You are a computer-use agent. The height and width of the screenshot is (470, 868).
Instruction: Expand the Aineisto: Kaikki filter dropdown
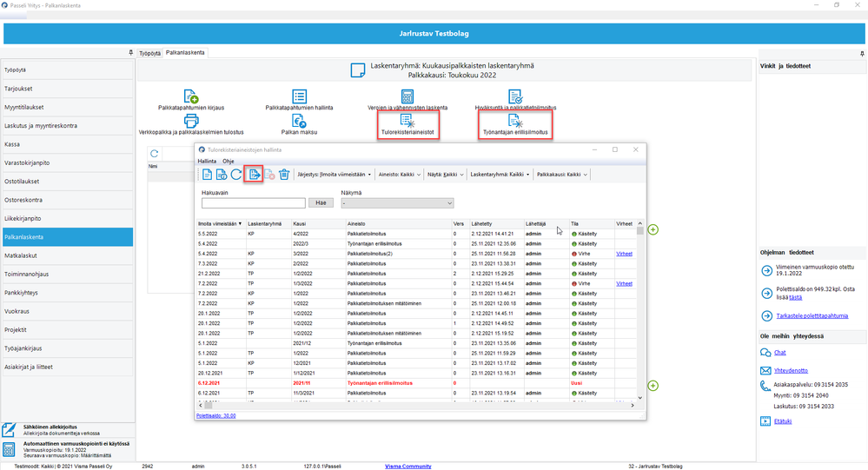click(x=398, y=175)
